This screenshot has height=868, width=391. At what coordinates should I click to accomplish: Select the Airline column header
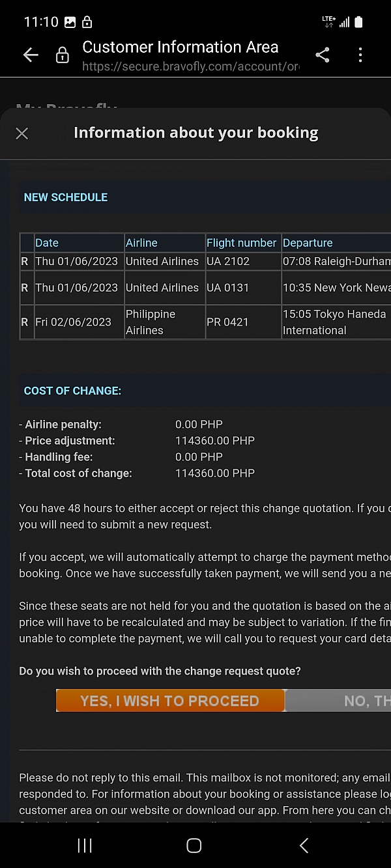pyautogui.click(x=141, y=243)
